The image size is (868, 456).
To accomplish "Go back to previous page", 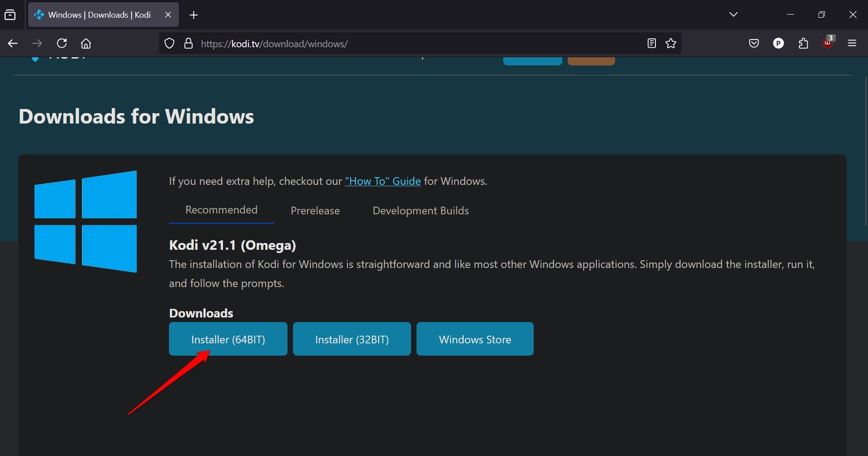I will [x=13, y=44].
